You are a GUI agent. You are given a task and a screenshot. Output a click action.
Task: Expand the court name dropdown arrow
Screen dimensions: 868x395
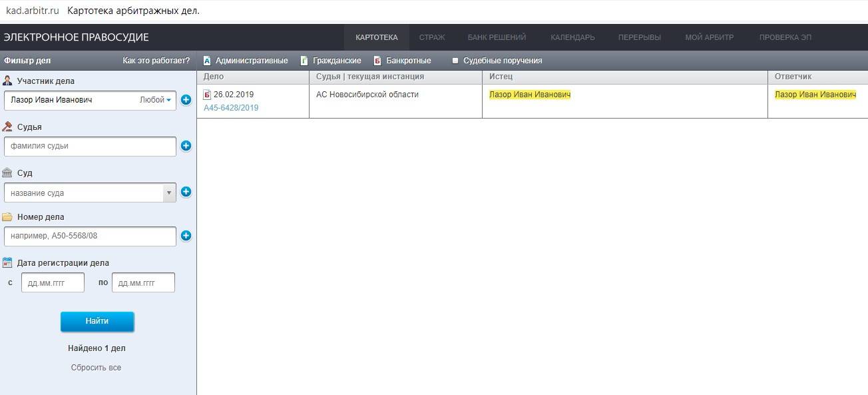[x=169, y=193]
